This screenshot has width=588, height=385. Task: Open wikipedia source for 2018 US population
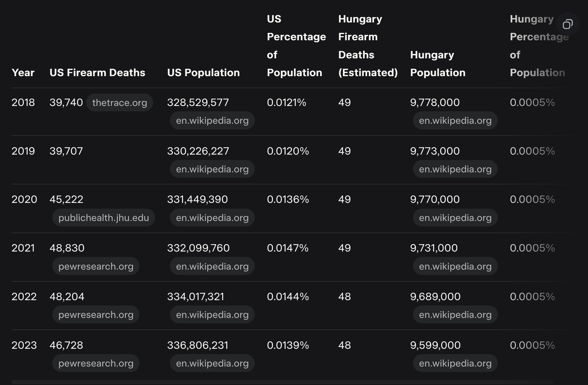coord(212,121)
